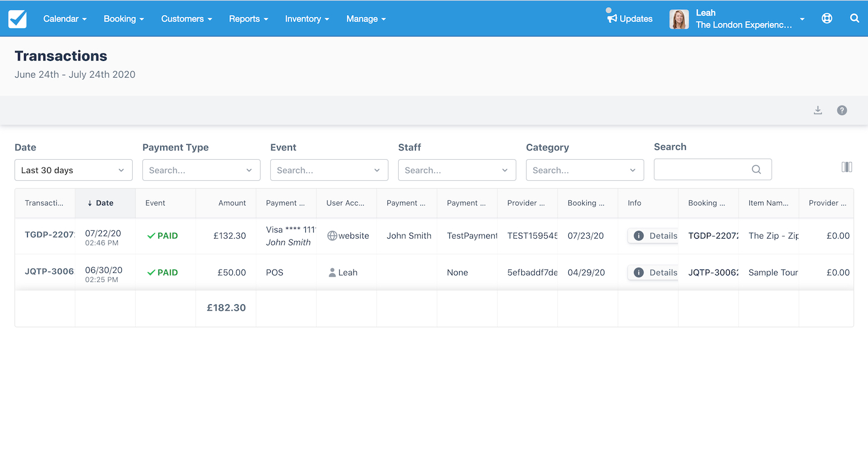Image resolution: width=868 pixels, height=475 pixels.
Task: Open the Updates megaphone notification
Action: click(612, 19)
